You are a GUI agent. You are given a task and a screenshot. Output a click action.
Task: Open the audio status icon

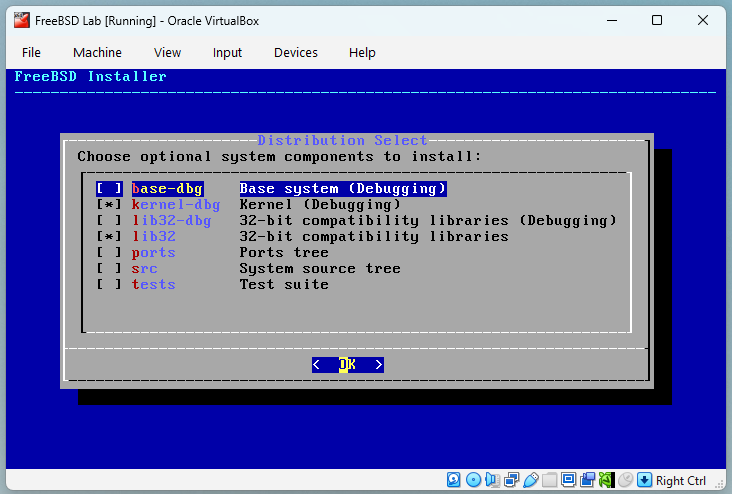click(492, 480)
